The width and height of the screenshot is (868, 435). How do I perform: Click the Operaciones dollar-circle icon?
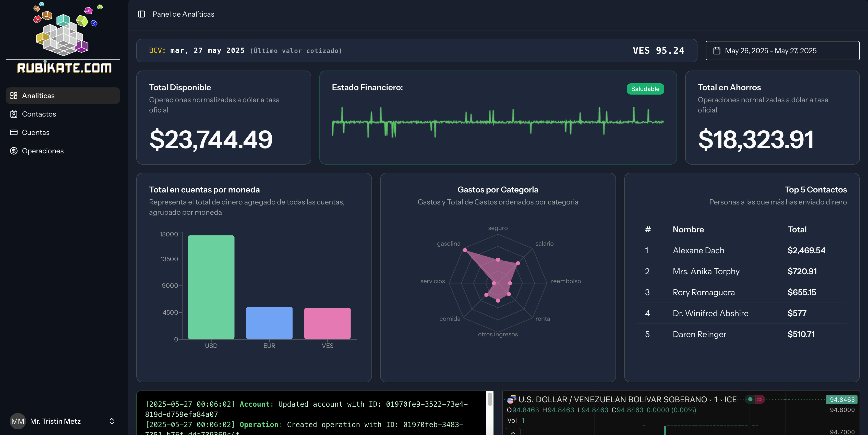tap(14, 151)
